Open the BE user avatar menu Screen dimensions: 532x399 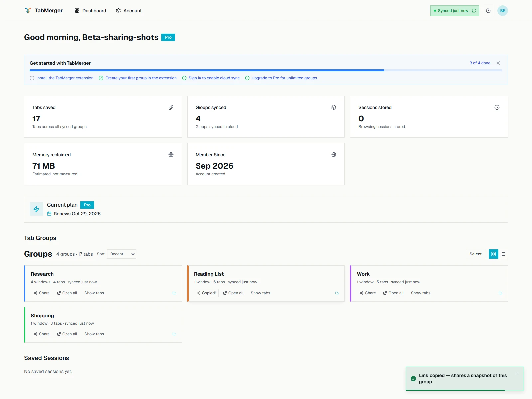pos(503,11)
